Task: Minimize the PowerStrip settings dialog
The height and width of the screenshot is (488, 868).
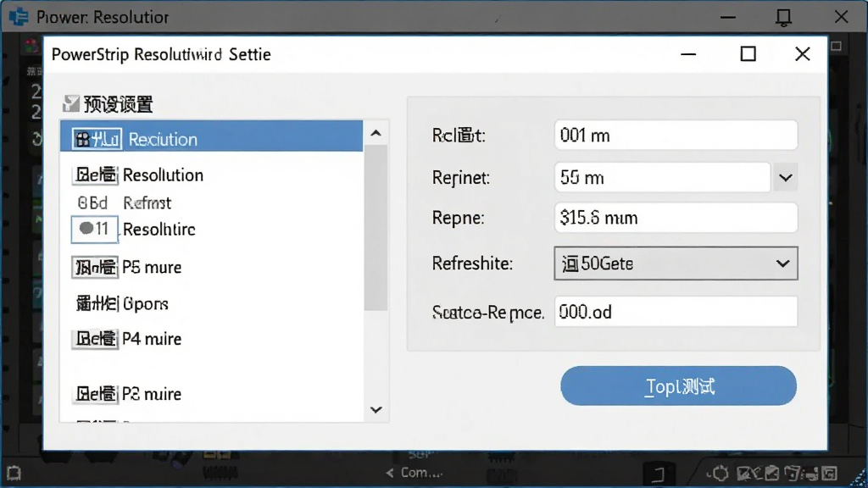Action: [688, 54]
